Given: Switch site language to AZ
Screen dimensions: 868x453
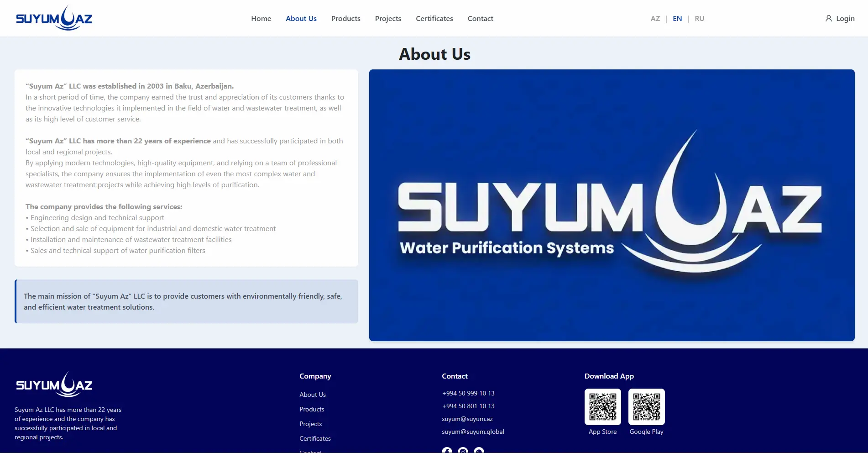Looking at the screenshot, I should coord(655,19).
